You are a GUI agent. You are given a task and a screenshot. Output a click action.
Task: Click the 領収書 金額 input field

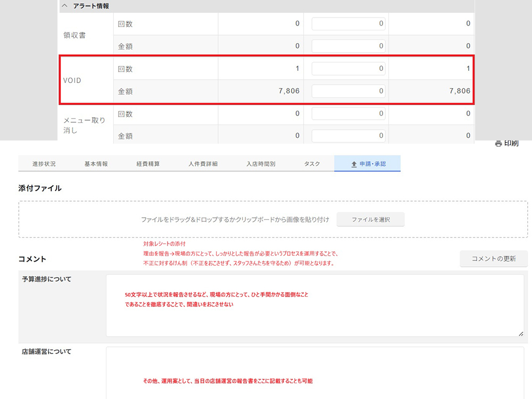[x=348, y=46]
